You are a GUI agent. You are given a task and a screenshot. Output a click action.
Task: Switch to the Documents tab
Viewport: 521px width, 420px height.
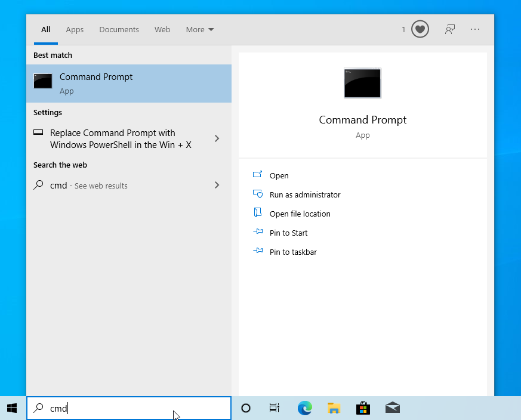click(119, 30)
